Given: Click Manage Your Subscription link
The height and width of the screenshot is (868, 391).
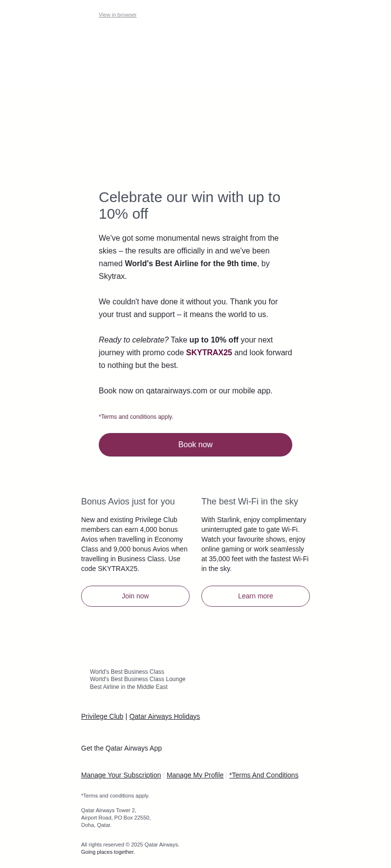Looking at the screenshot, I should coord(121,775).
